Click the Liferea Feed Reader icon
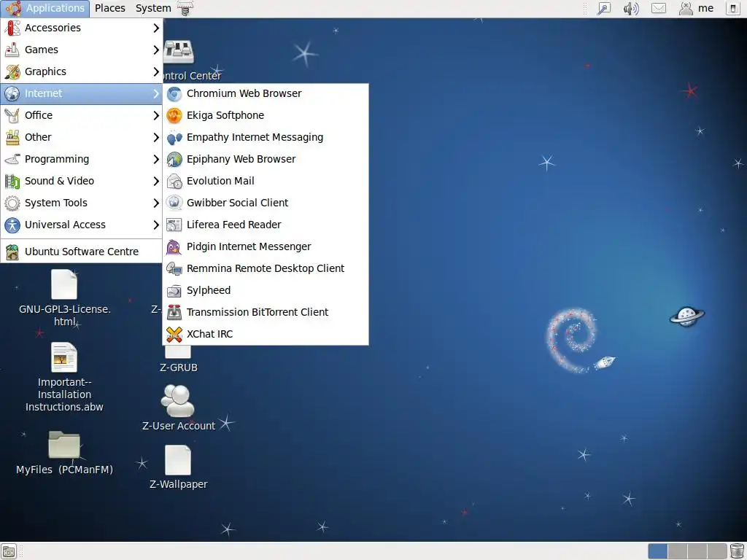Image resolution: width=747 pixels, height=560 pixels. [x=174, y=225]
